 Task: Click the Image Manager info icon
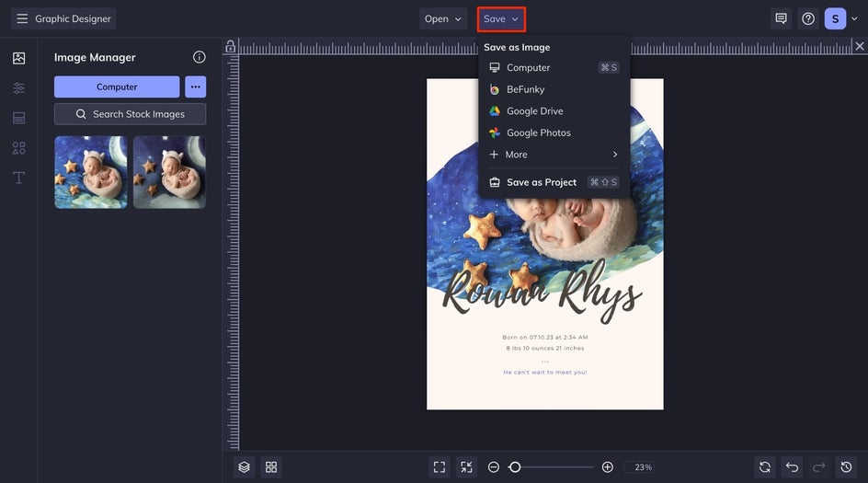coord(199,57)
